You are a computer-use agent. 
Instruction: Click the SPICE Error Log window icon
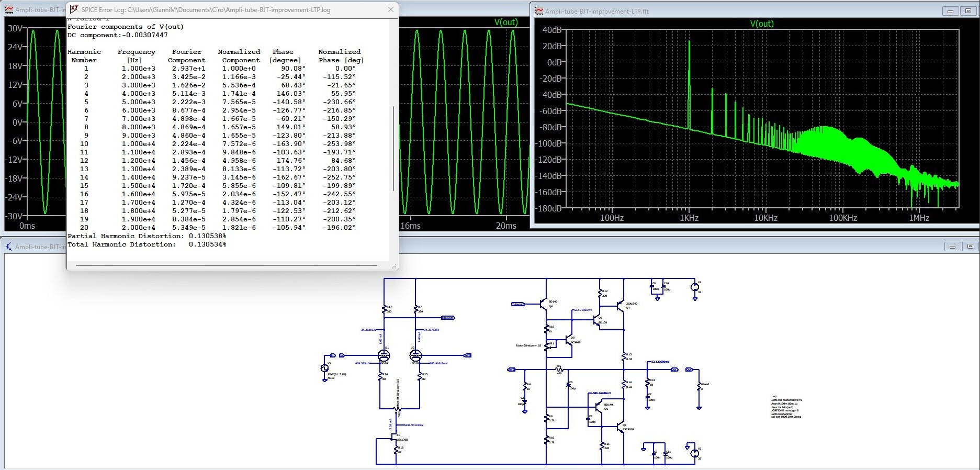(x=74, y=9)
